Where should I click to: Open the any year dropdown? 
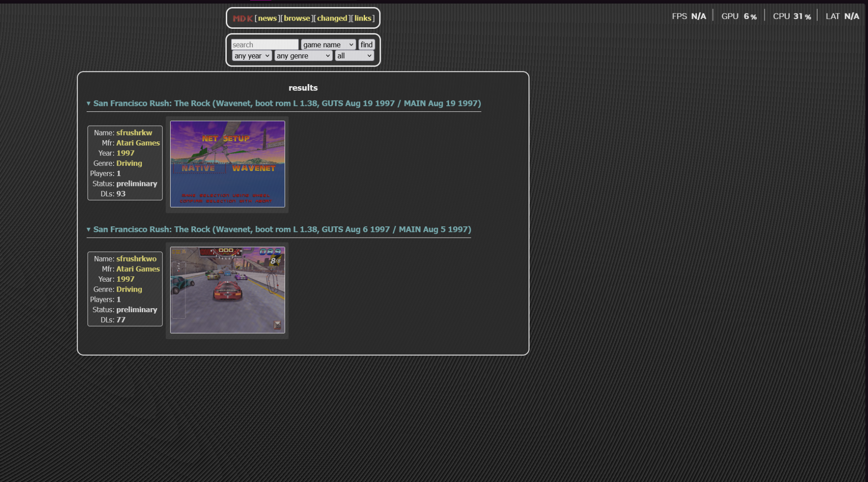(251, 56)
